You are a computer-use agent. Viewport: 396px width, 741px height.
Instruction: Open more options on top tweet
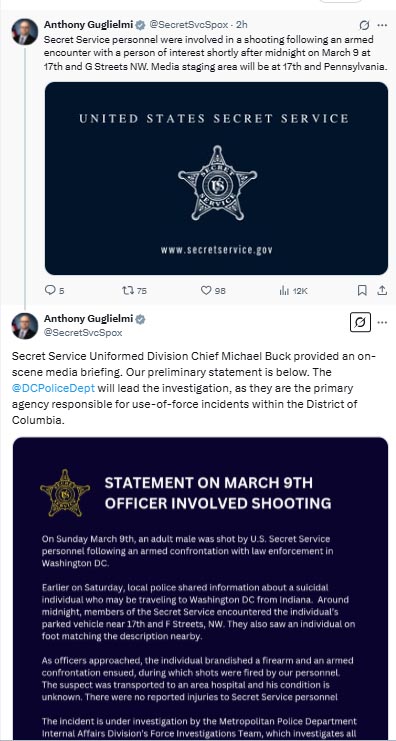382,25
